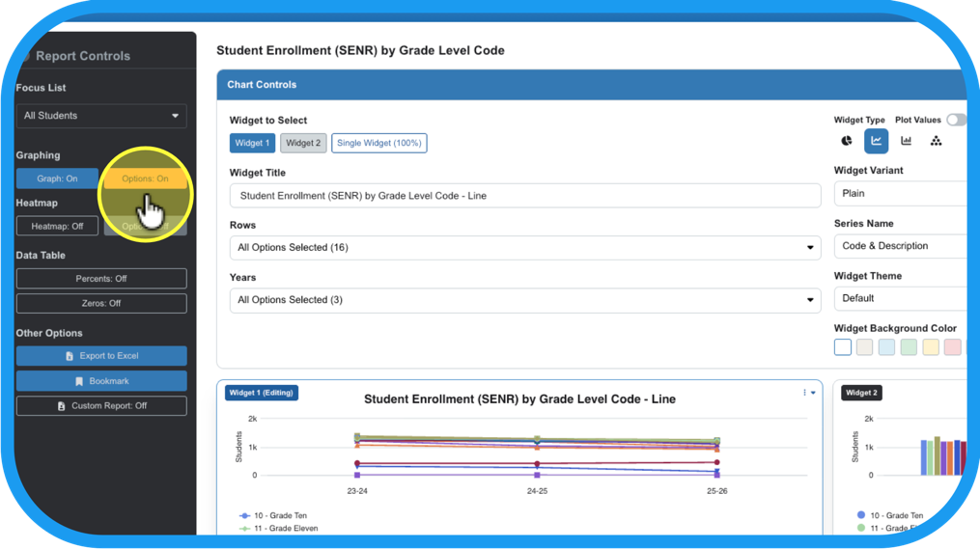Switch to Widget 2 selector
The height and width of the screenshot is (549, 980).
tap(303, 143)
